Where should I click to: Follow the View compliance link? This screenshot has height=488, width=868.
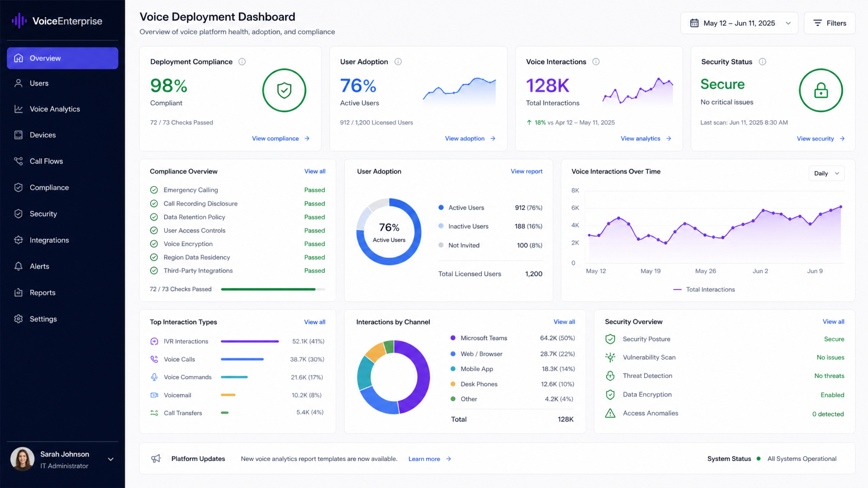pyautogui.click(x=281, y=139)
